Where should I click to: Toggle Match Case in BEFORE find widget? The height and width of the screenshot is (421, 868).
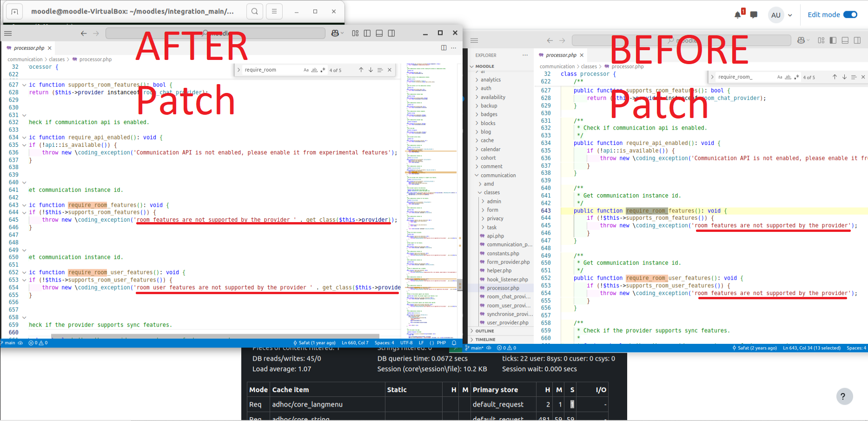(780, 77)
